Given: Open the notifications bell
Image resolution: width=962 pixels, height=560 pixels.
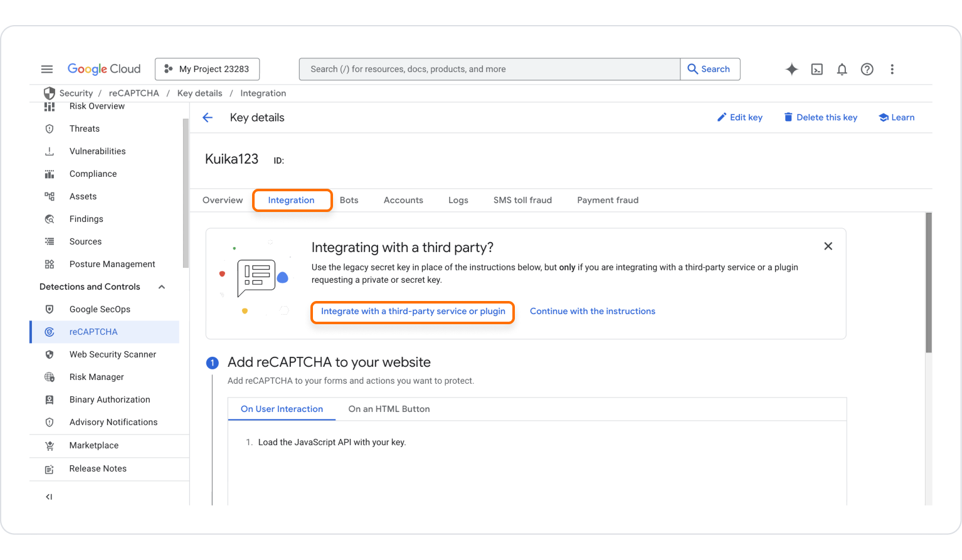Looking at the screenshot, I should pyautogui.click(x=842, y=69).
